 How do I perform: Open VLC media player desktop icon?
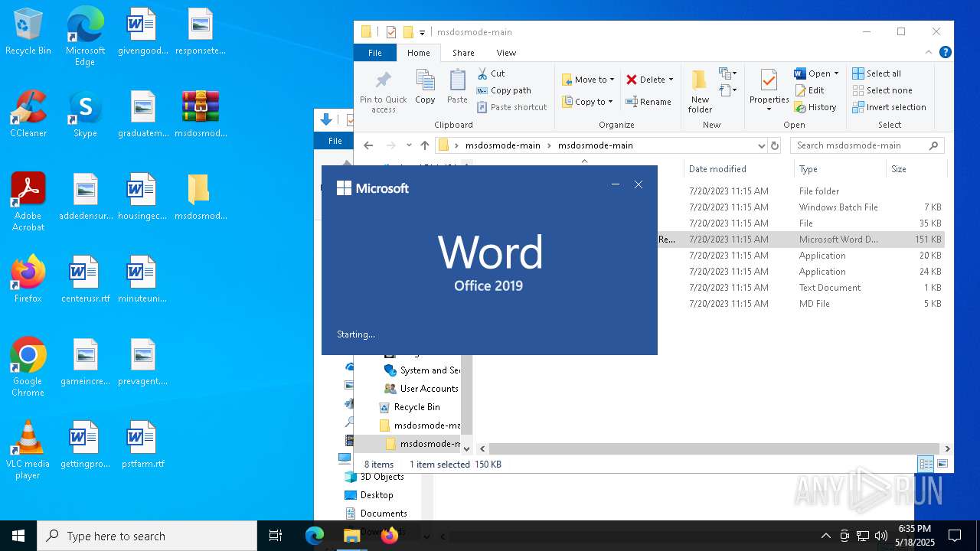click(28, 450)
